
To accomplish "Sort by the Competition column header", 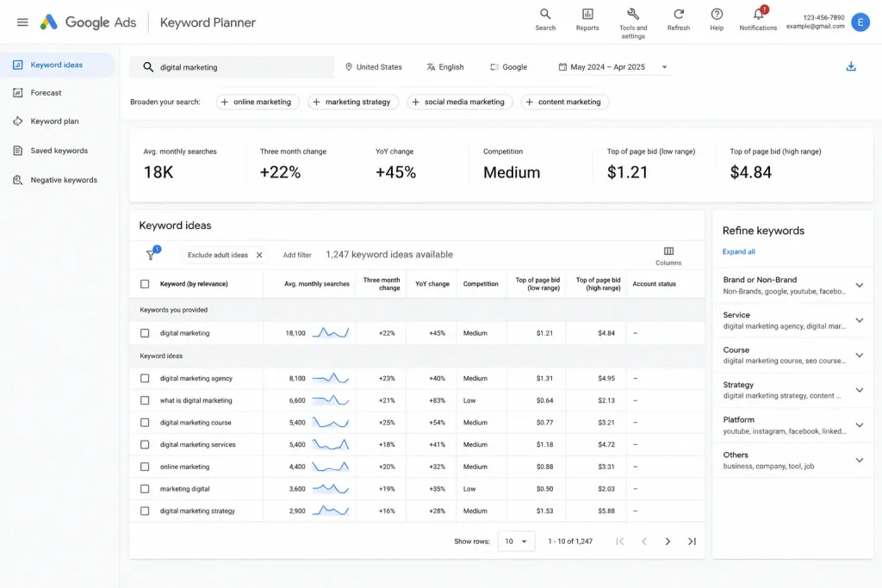I will click(481, 284).
